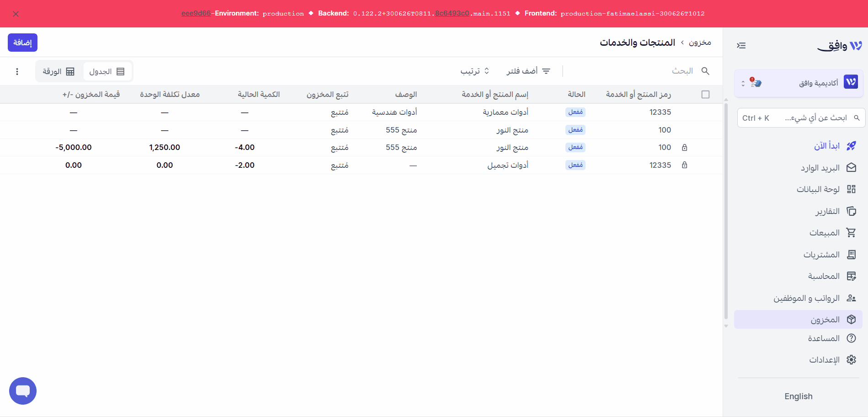Click the -5,000.00 inventory value cell
The height and width of the screenshot is (417, 868).
pyautogui.click(x=74, y=148)
